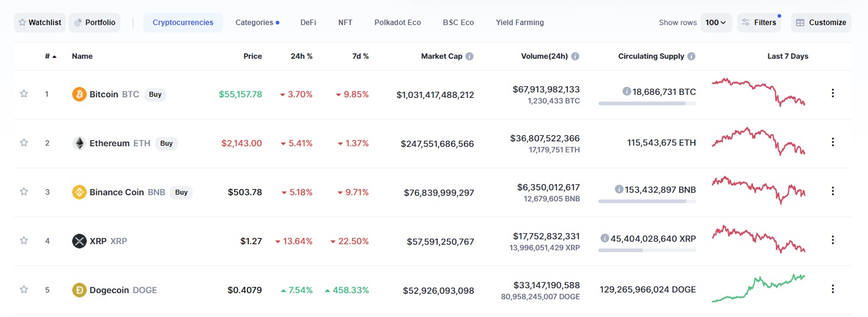Click Market Cap info icon
Image resolution: width=868 pixels, height=317 pixels.
[x=469, y=56]
